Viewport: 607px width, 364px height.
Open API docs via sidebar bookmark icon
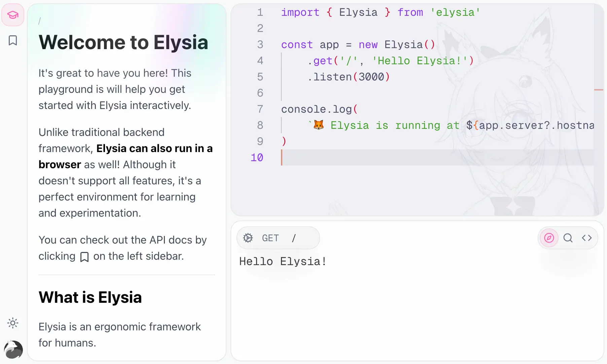click(x=13, y=40)
